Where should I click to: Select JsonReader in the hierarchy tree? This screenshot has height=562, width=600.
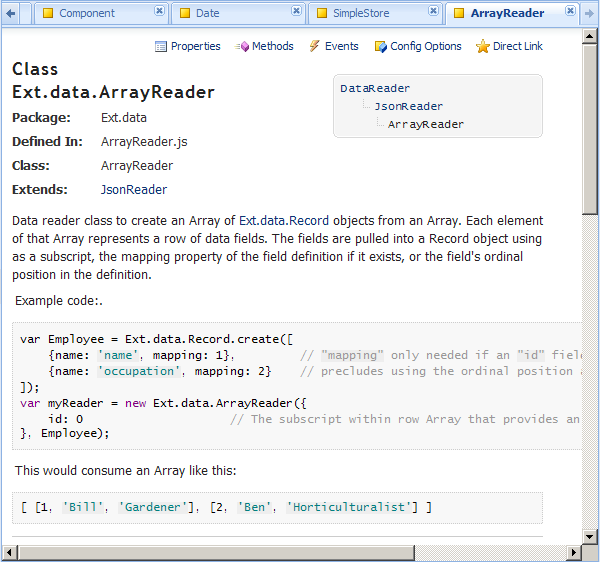click(x=409, y=106)
